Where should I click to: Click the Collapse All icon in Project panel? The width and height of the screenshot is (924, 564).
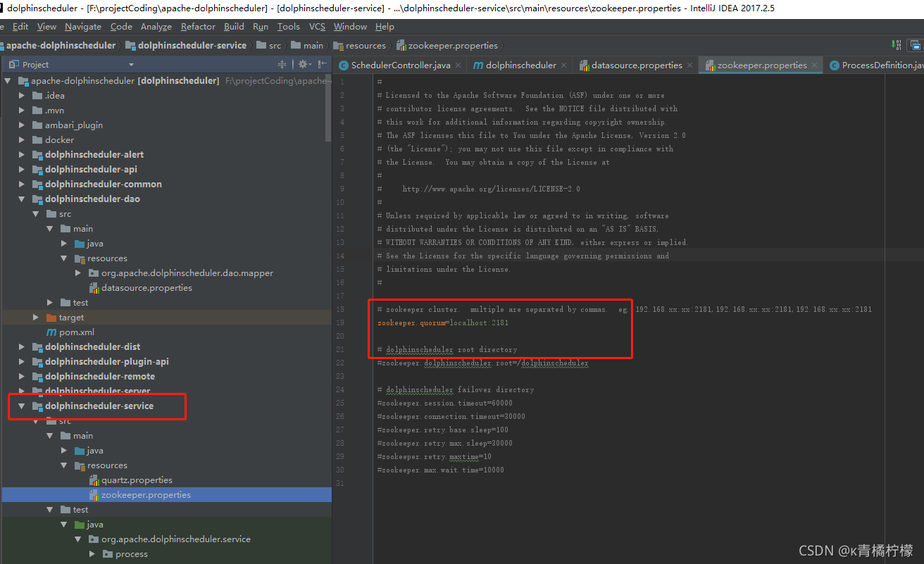click(282, 64)
